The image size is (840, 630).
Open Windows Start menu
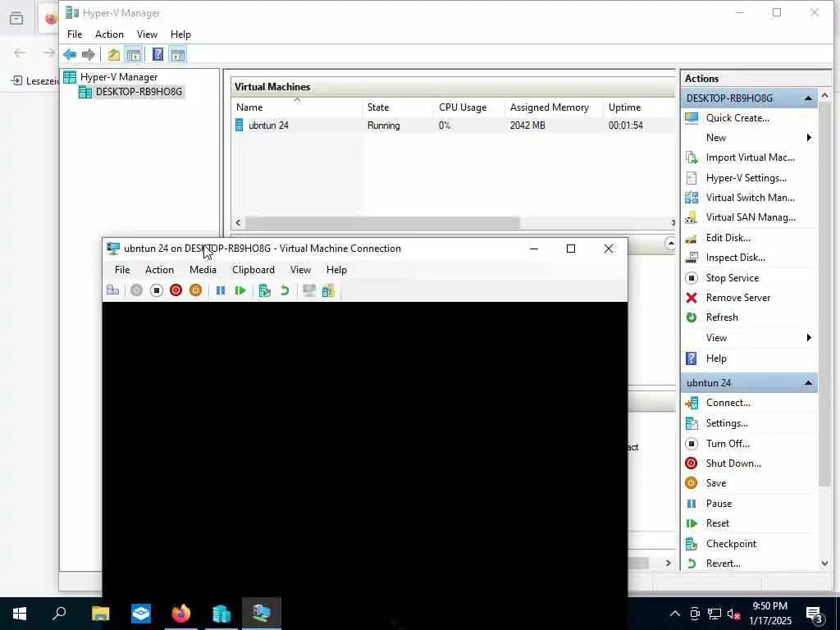20,614
